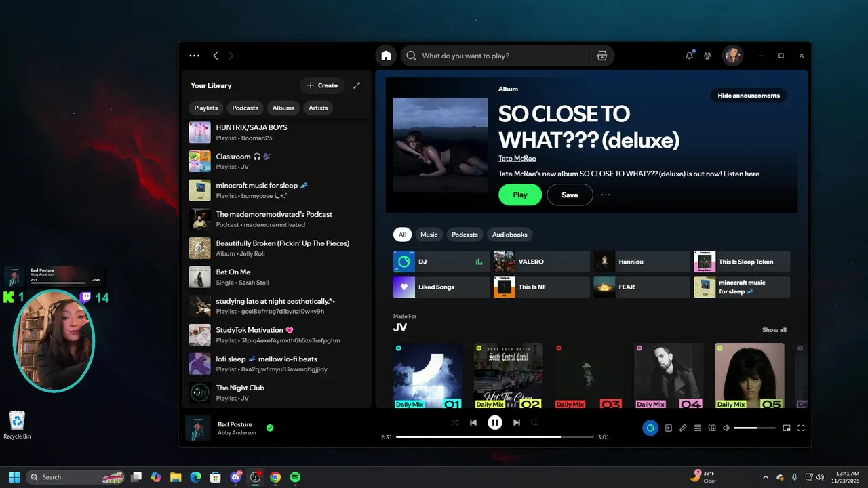This screenshot has width=868, height=488.
Task: Open the three-dot app menu at top left
Action: coord(195,56)
